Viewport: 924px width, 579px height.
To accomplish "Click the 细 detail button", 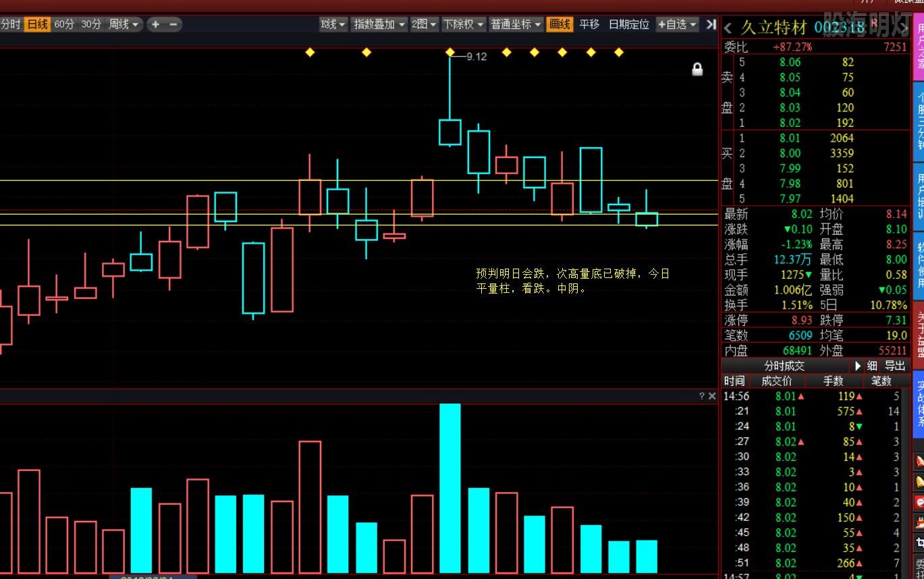I will point(872,366).
